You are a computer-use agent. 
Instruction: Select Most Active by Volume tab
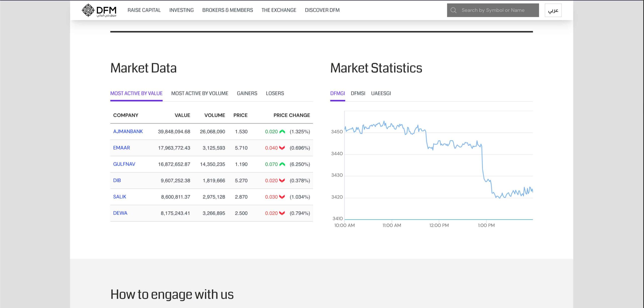[200, 93]
